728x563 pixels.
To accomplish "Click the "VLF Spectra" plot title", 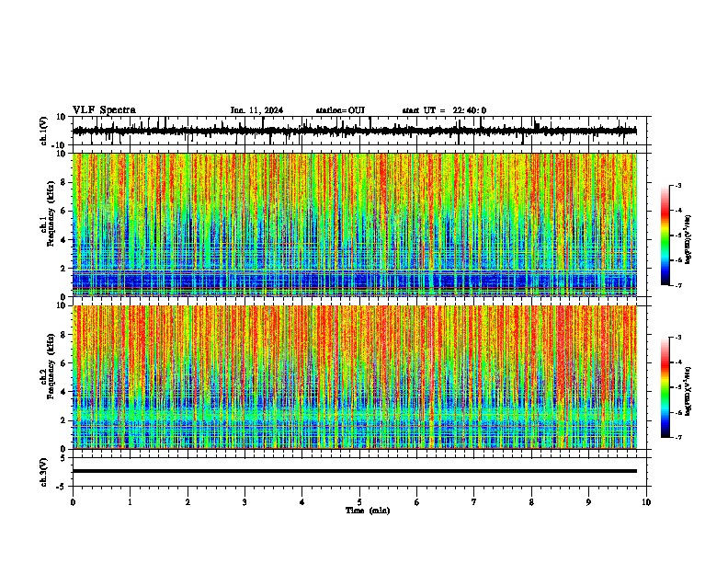I will 104,110.
